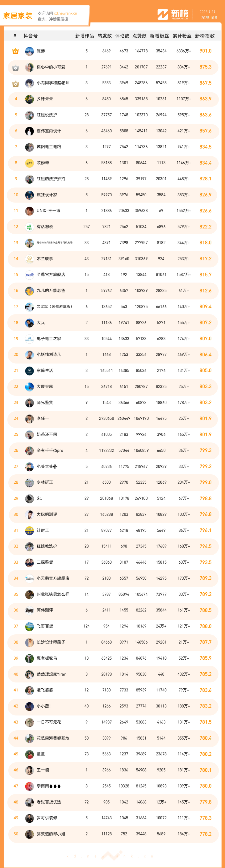Click the 新榜 Newrank logo
Screen dimensions: 225x868
coord(173,14)
